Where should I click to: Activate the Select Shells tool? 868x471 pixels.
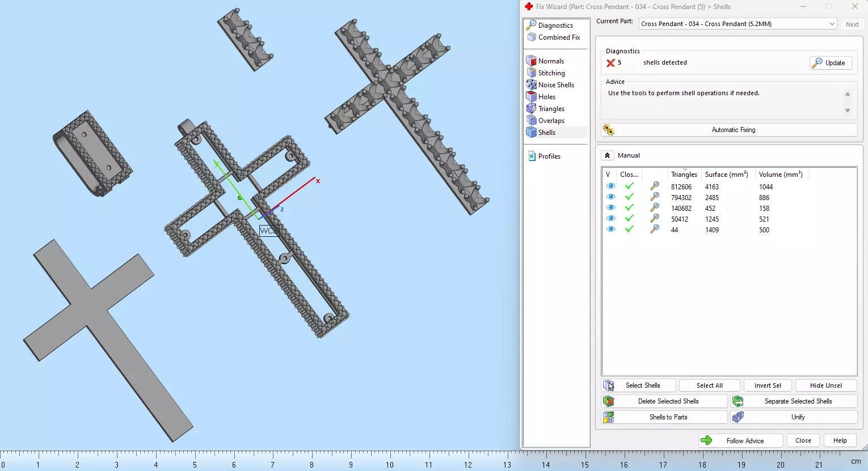pos(639,385)
